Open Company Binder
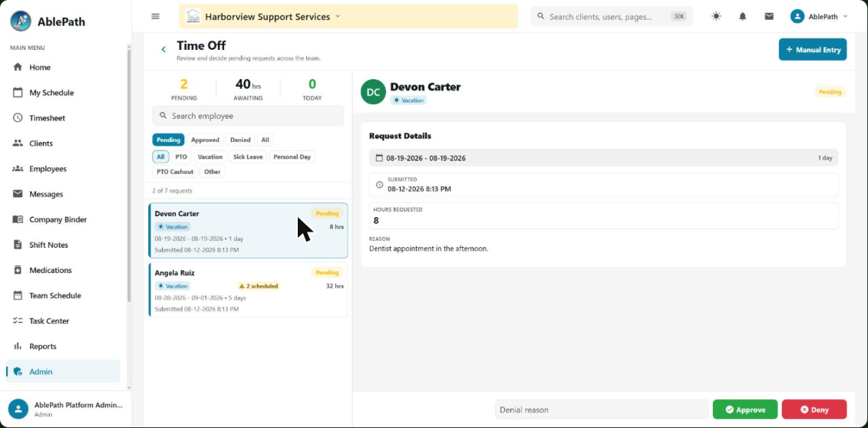The width and height of the screenshot is (868, 428). click(x=63, y=219)
